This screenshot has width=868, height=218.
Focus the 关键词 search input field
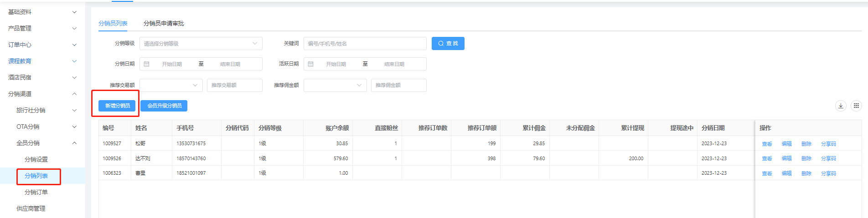pos(365,44)
